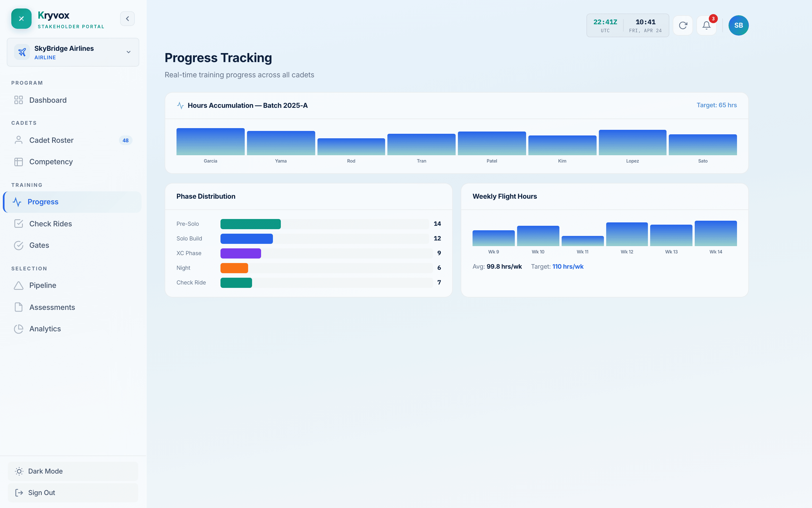The height and width of the screenshot is (508, 812).
Task: Click the blue Solo Build progress bar
Action: point(247,238)
